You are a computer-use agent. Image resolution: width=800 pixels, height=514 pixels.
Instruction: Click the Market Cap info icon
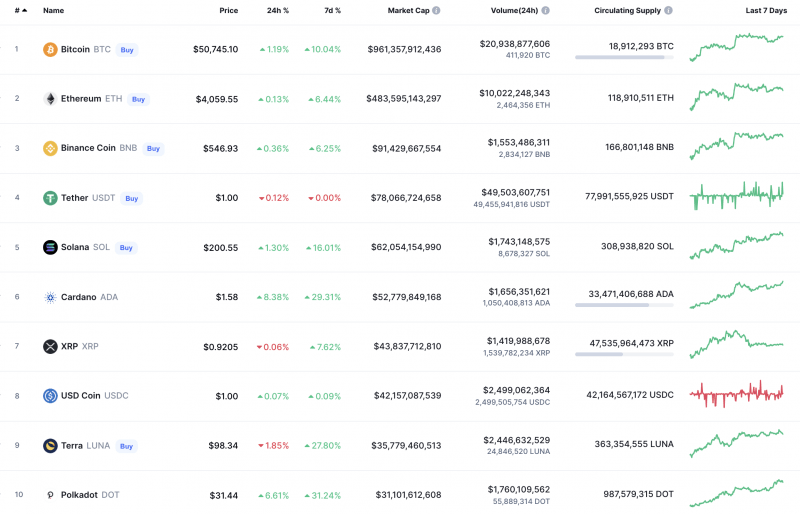tap(436, 10)
